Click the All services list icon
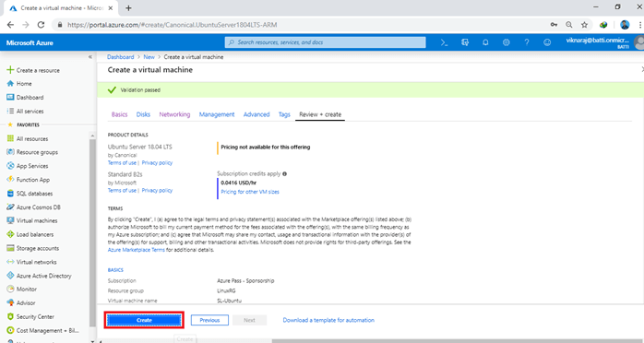 pyautogui.click(x=10, y=111)
